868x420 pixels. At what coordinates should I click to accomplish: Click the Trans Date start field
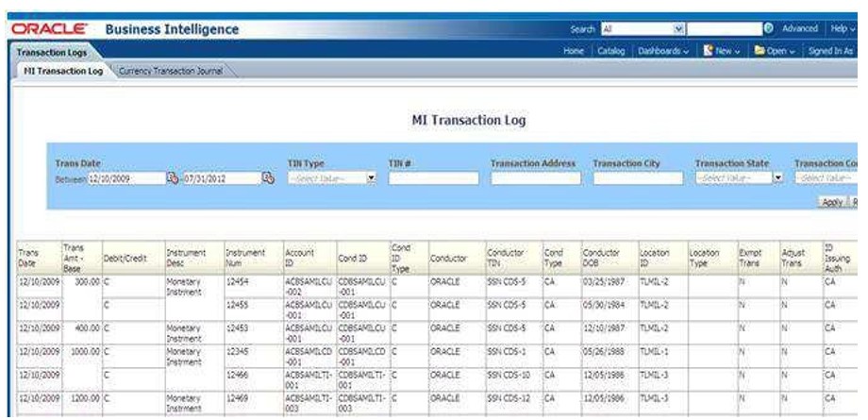[x=126, y=178]
